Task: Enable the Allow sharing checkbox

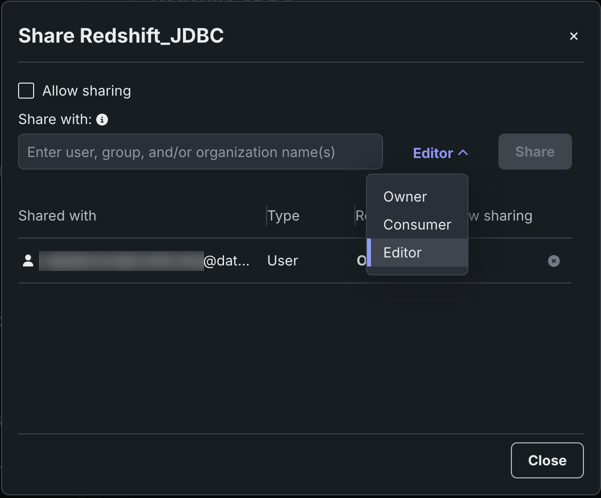Action: 26,91
